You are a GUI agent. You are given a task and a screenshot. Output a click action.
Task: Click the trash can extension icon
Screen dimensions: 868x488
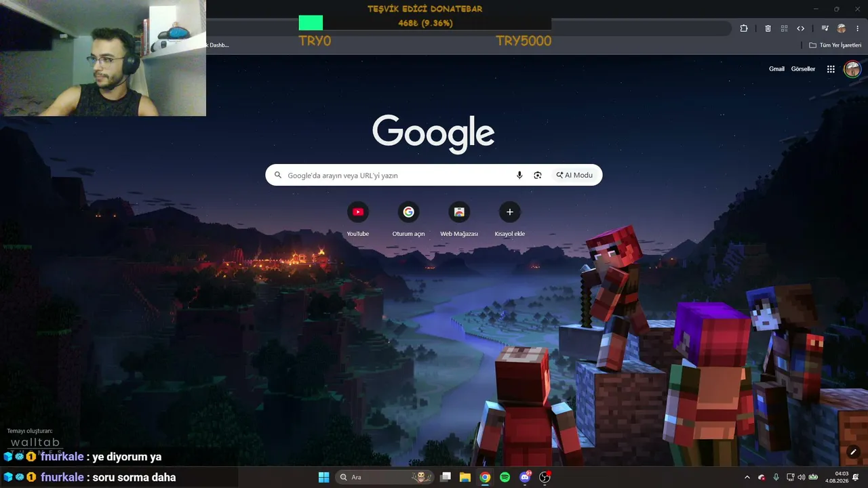tap(768, 28)
